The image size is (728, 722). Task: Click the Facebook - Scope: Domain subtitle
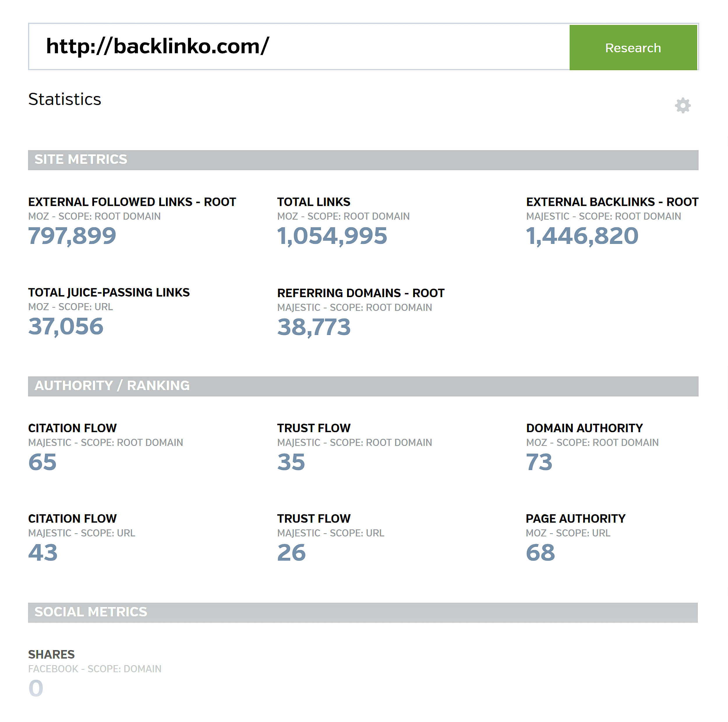(x=95, y=669)
